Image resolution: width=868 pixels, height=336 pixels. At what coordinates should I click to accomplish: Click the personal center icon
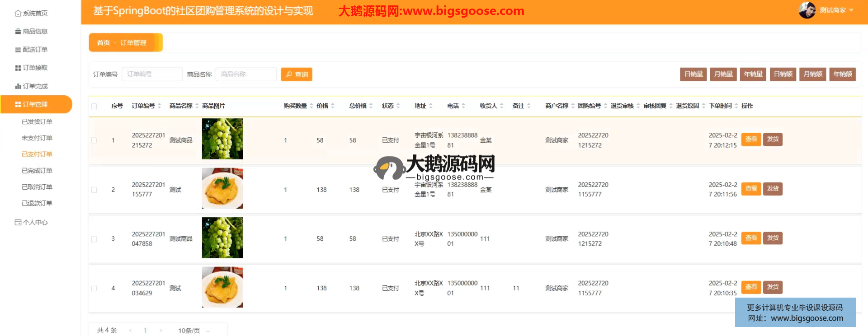[18, 222]
